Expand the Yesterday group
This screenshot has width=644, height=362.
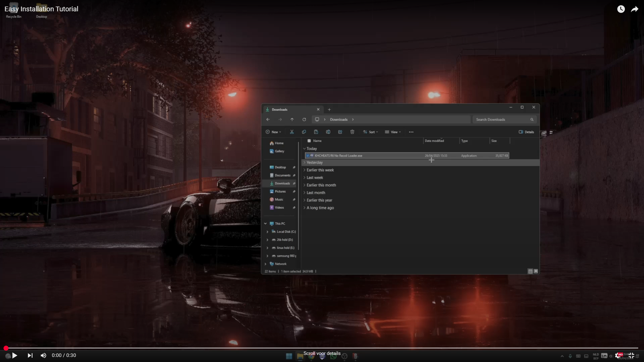click(x=304, y=163)
